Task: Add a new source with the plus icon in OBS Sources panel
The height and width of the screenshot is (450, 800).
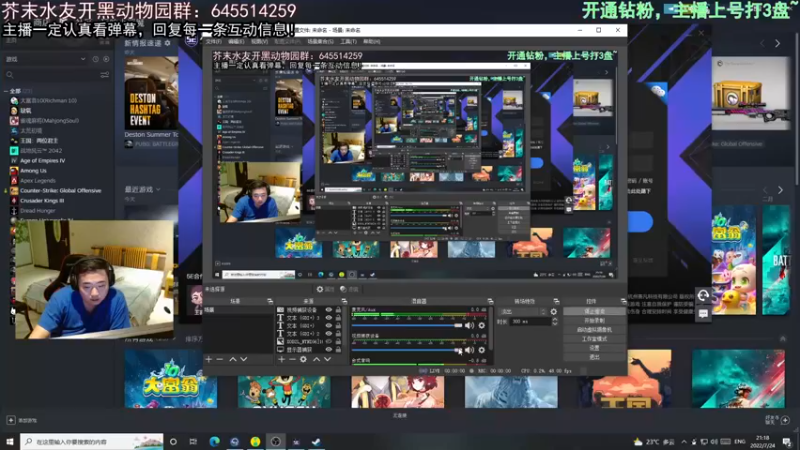Action: point(281,359)
